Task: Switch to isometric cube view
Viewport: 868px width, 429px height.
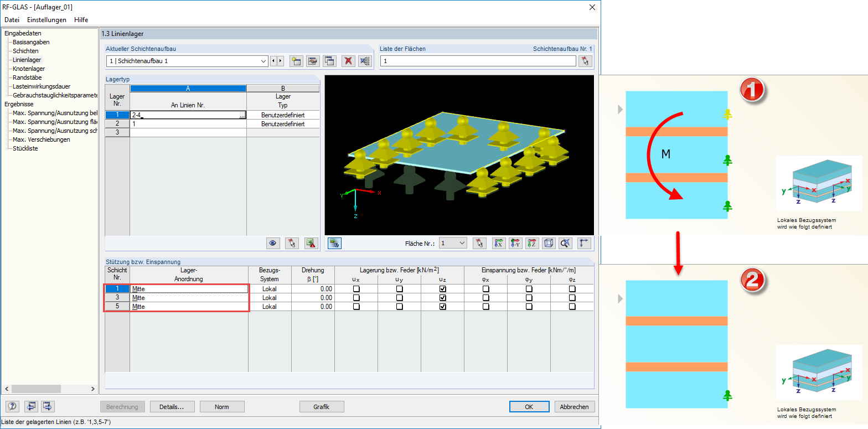Action: point(549,242)
